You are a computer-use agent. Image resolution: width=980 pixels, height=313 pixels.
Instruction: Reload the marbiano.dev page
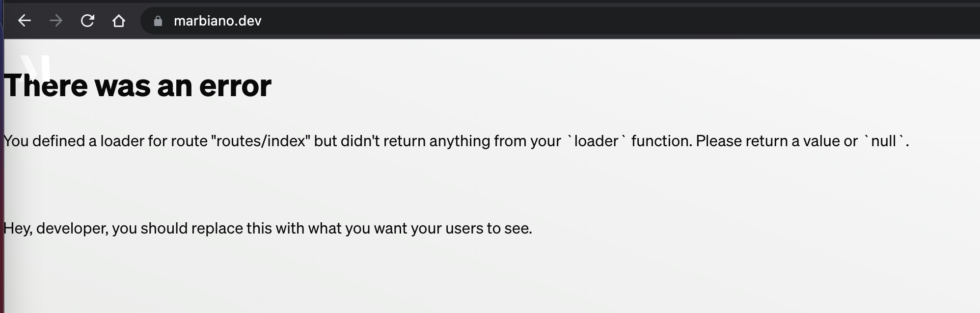[87, 21]
